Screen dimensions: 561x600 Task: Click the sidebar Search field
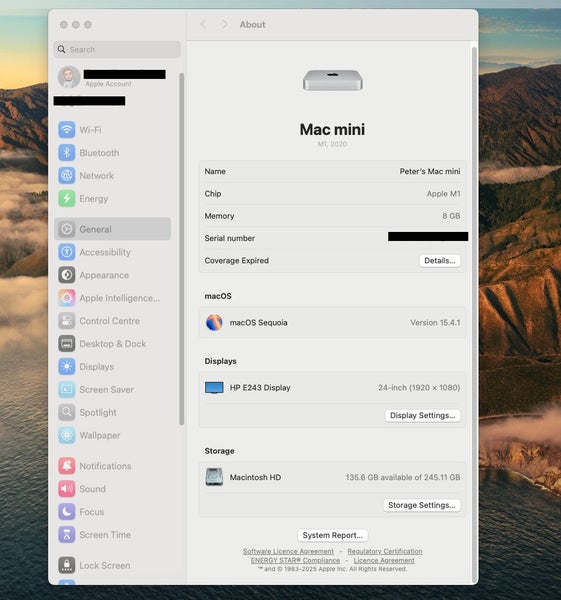pyautogui.click(x=117, y=49)
